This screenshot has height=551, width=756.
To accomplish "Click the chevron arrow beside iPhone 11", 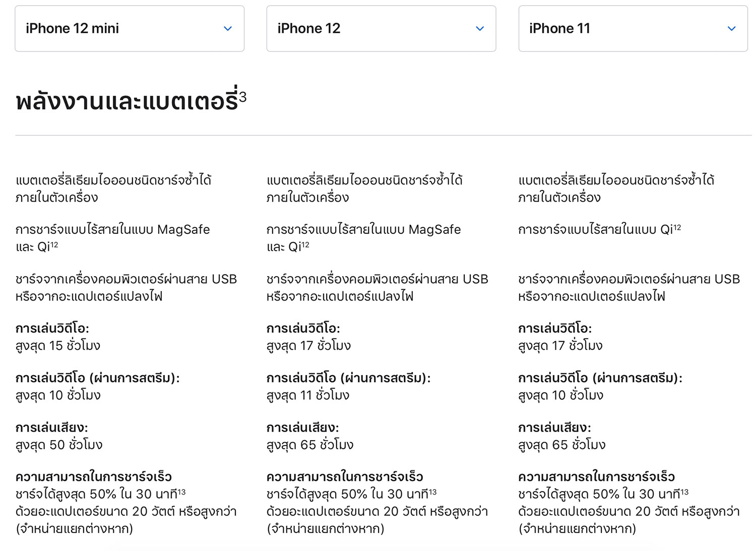I will click(731, 29).
